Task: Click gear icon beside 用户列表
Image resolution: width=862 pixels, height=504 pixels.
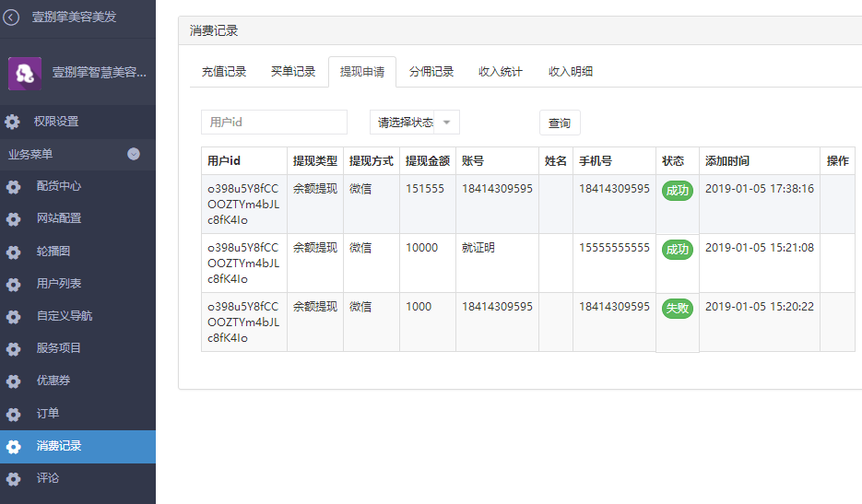Action: point(13,284)
